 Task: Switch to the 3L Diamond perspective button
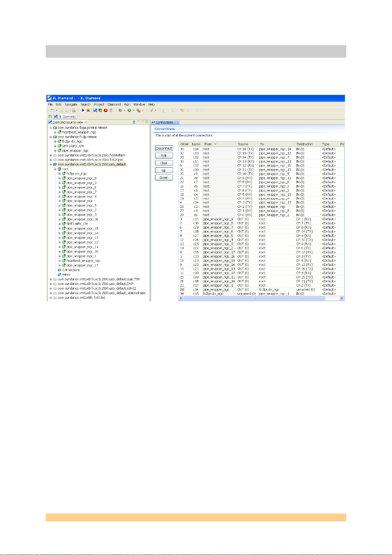65,117
